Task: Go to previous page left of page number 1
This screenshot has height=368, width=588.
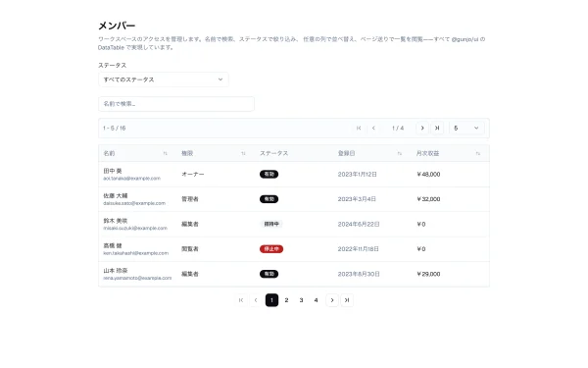Action: 256,300
